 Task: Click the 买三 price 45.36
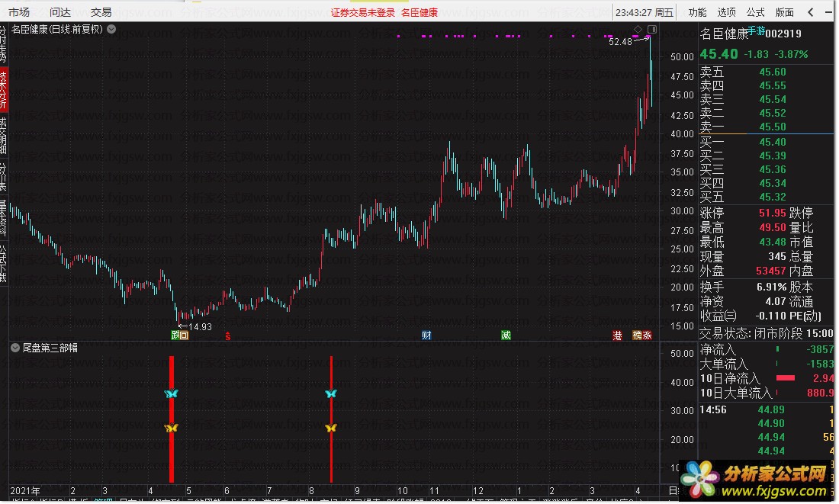tap(773, 169)
